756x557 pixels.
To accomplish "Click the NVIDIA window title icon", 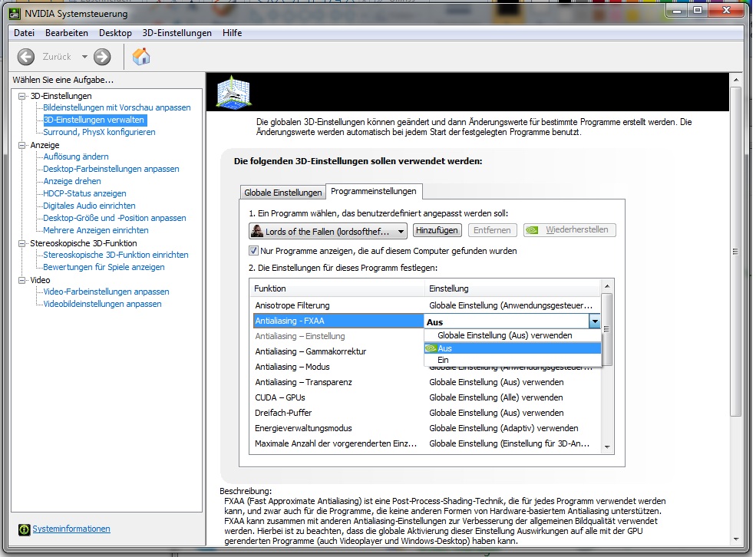I will (15, 14).
